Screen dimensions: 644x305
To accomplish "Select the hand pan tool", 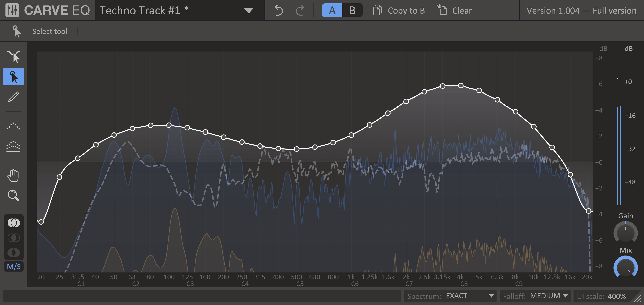I will click(14, 176).
